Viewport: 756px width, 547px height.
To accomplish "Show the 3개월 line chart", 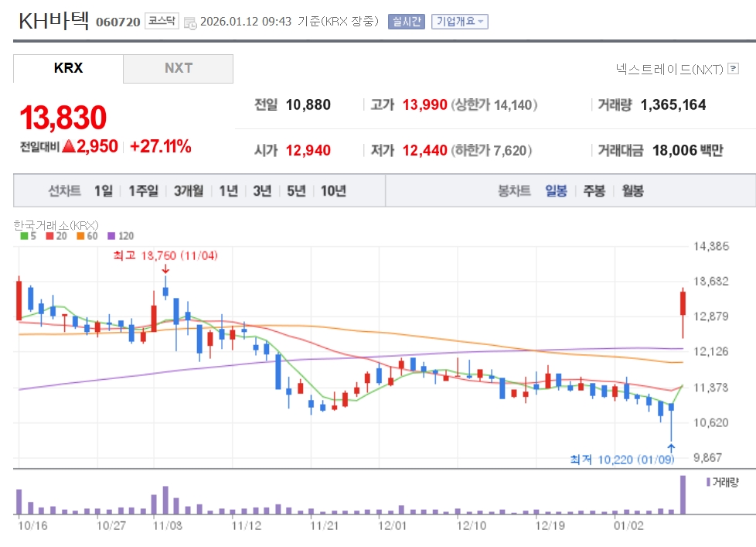I will pyautogui.click(x=189, y=191).
